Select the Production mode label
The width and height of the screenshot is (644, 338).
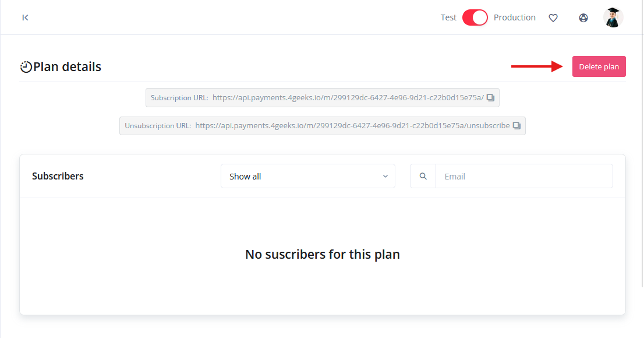514,17
